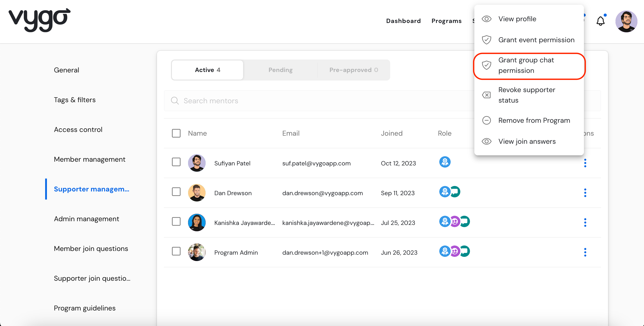
Task: Click the vygo logo
Action: [x=39, y=20]
